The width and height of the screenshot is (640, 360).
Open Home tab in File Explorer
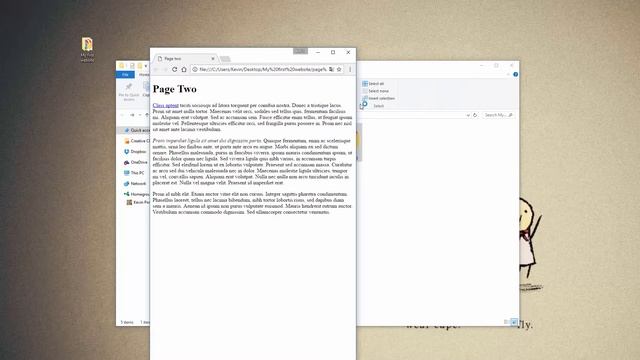[143, 75]
